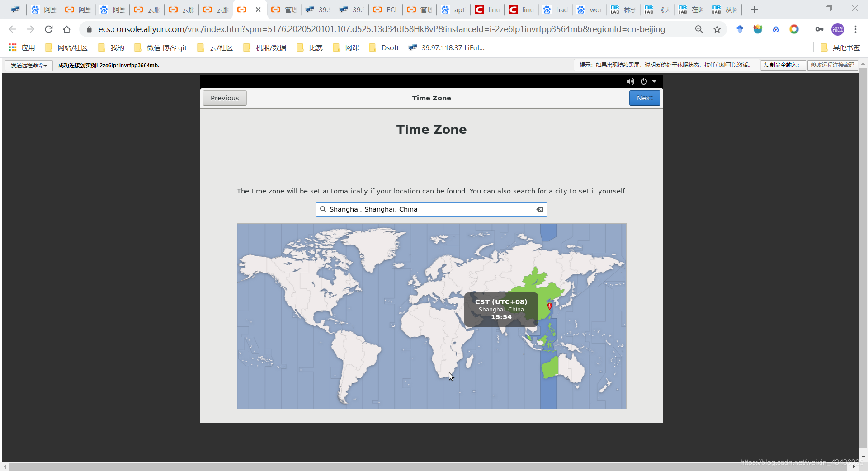This screenshot has height=471, width=868.
Task: Clear the Shanghai search text with the X icon
Action: 539,209
